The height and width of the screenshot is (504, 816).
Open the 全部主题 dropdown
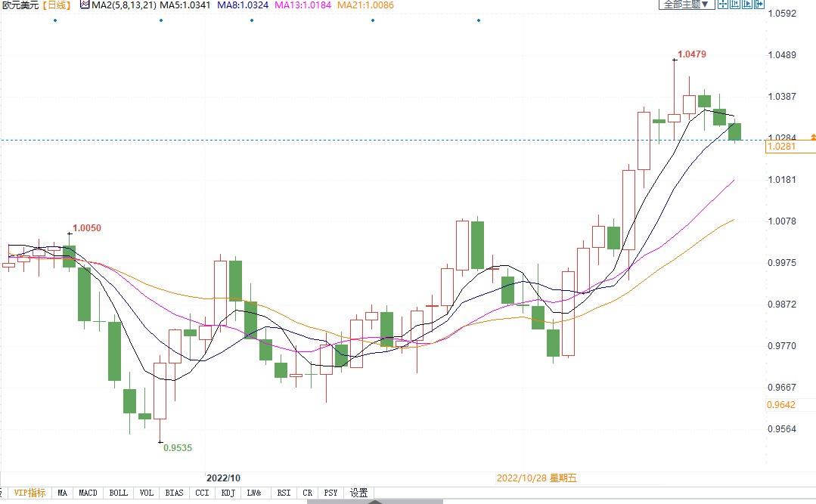click(x=687, y=5)
